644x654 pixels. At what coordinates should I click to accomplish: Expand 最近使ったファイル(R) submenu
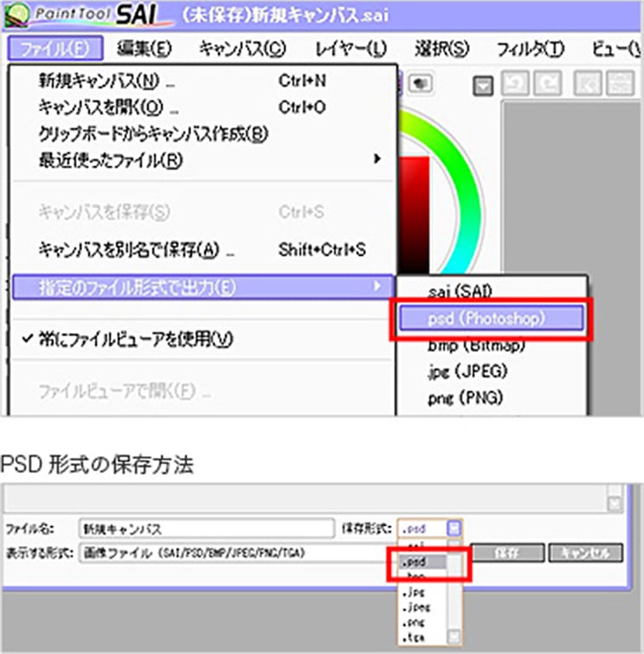point(203,160)
